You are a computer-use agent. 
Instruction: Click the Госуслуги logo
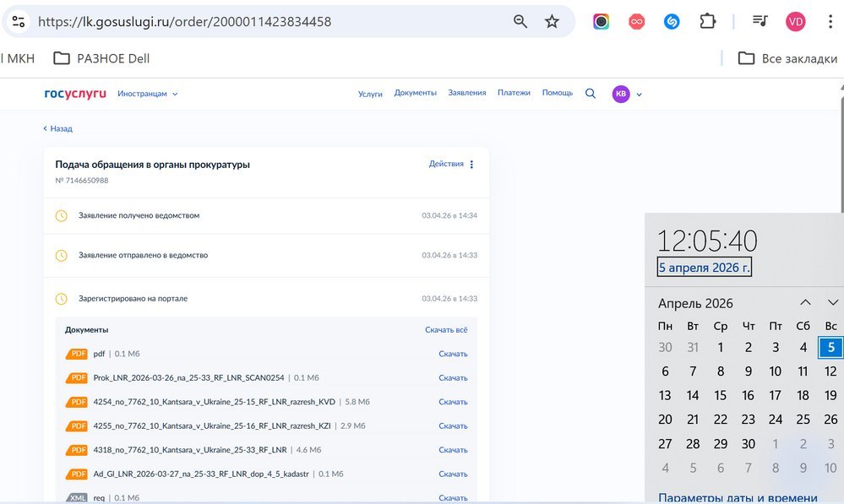coord(75,94)
